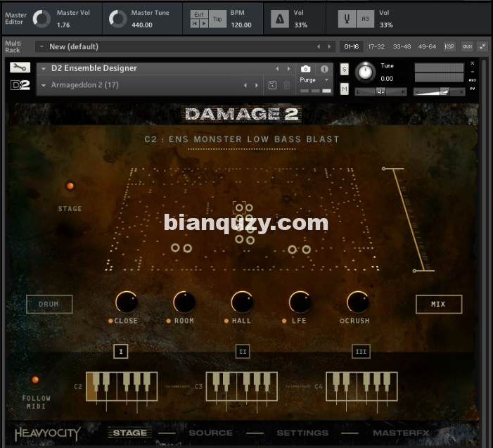Toggle the FOLLOW MIDI light
This screenshot has width=493, height=448.
35,380
